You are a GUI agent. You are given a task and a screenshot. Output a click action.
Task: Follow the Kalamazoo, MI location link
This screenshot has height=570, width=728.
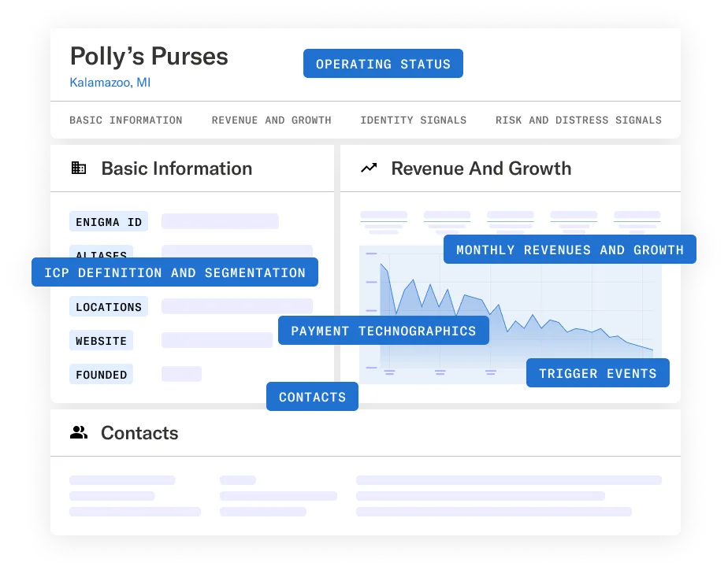[110, 83]
